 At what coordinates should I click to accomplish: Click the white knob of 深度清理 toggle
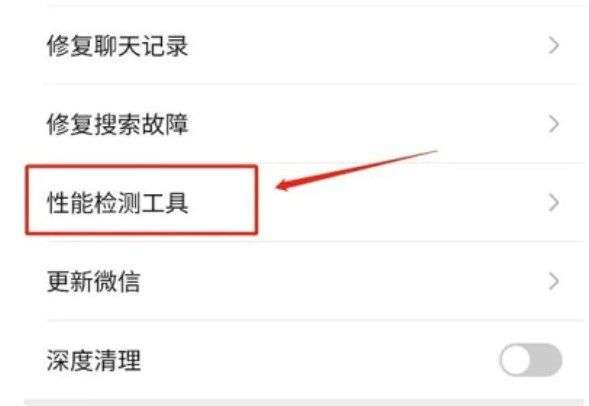click(516, 359)
